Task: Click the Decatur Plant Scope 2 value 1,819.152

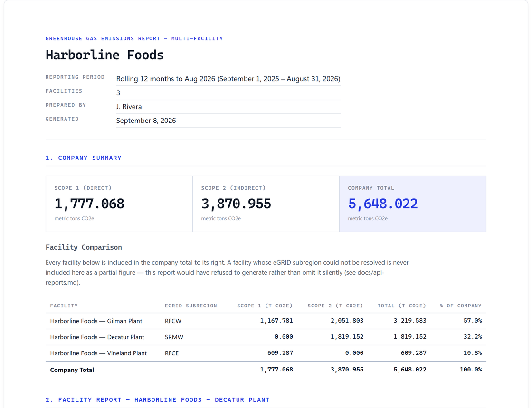Action: click(347, 337)
